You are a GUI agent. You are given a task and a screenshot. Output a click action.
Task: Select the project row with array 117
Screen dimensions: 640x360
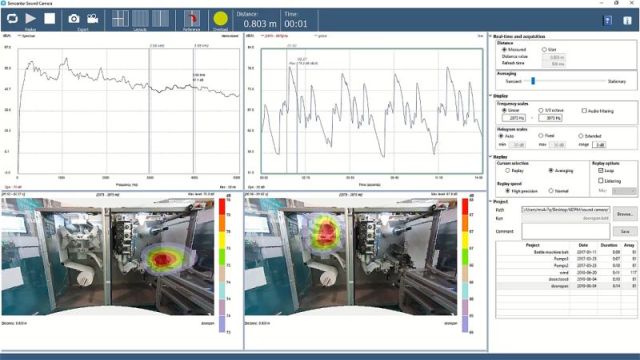tap(566, 272)
